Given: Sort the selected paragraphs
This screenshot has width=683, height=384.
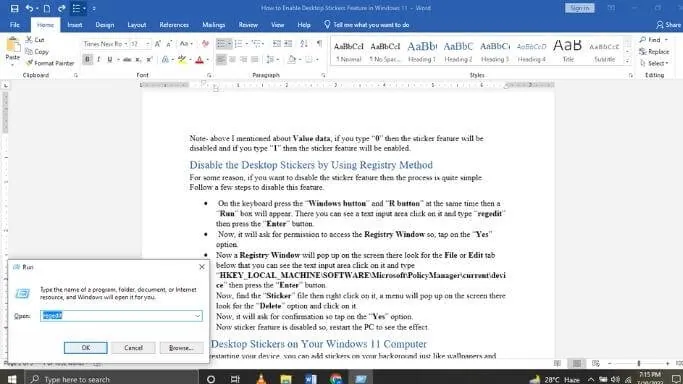Looking at the screenshot, I should (x=304, y=44).
